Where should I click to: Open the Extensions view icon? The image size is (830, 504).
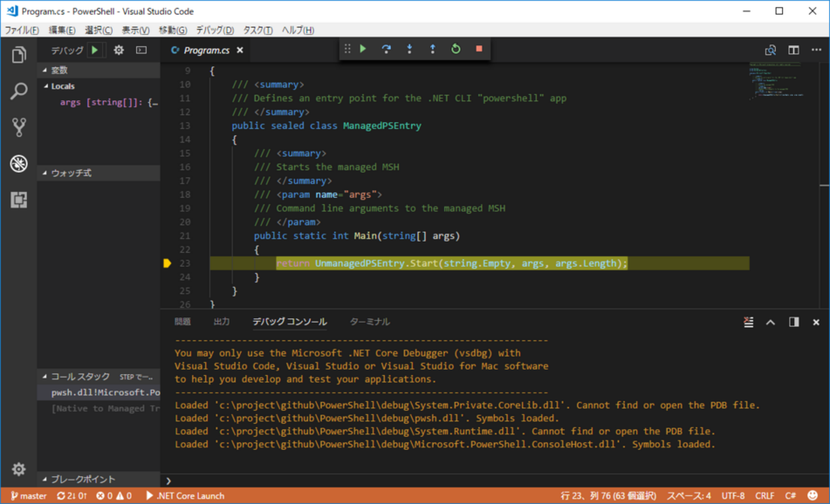coord(19,200)
